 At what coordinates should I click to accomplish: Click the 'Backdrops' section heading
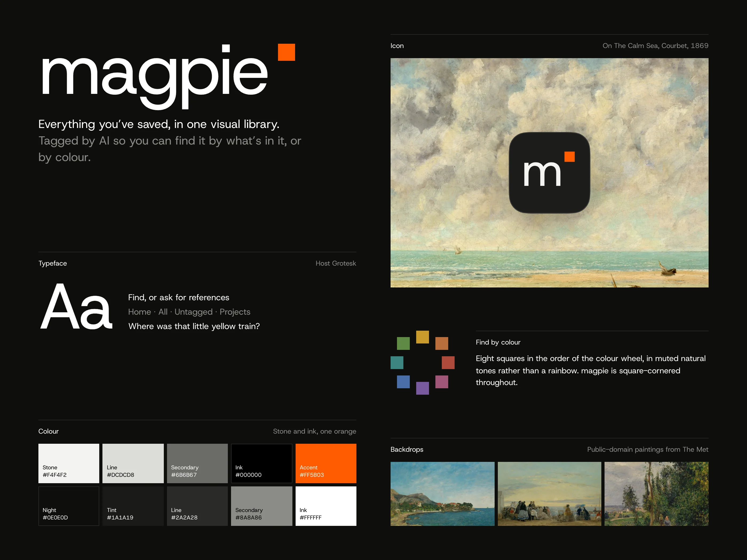(407, 449)
